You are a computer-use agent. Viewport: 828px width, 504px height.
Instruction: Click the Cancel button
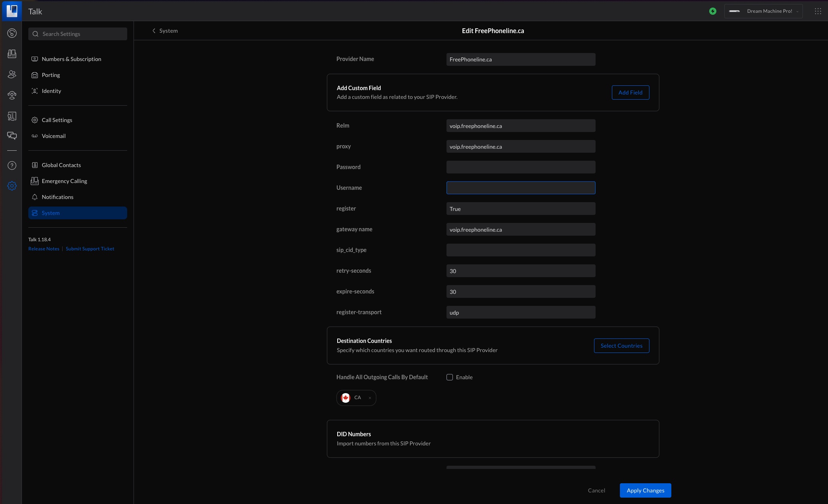pyautogui.click(x=596, y=490)
